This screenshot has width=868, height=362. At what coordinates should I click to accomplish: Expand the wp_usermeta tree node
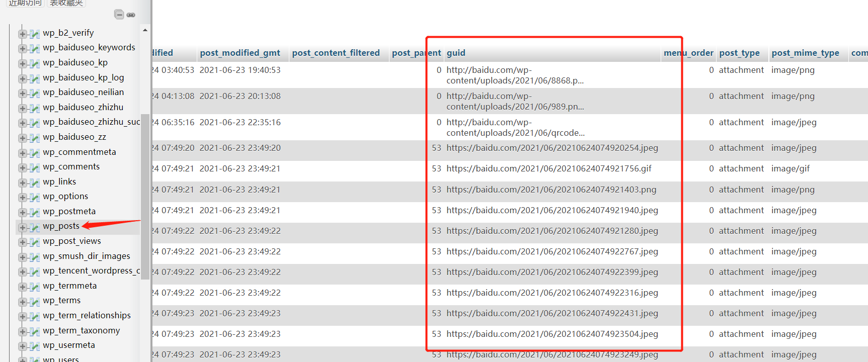[23, 346]
